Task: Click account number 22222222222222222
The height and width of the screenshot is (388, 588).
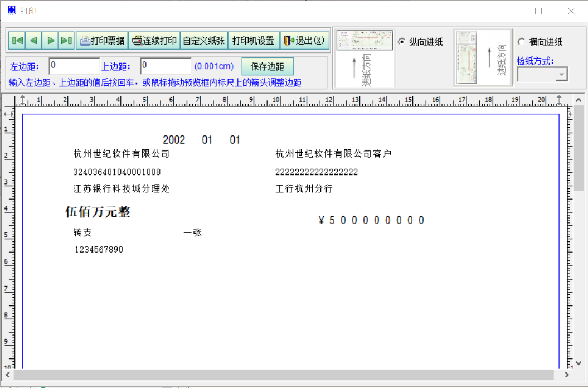Action: pos(317,172)
